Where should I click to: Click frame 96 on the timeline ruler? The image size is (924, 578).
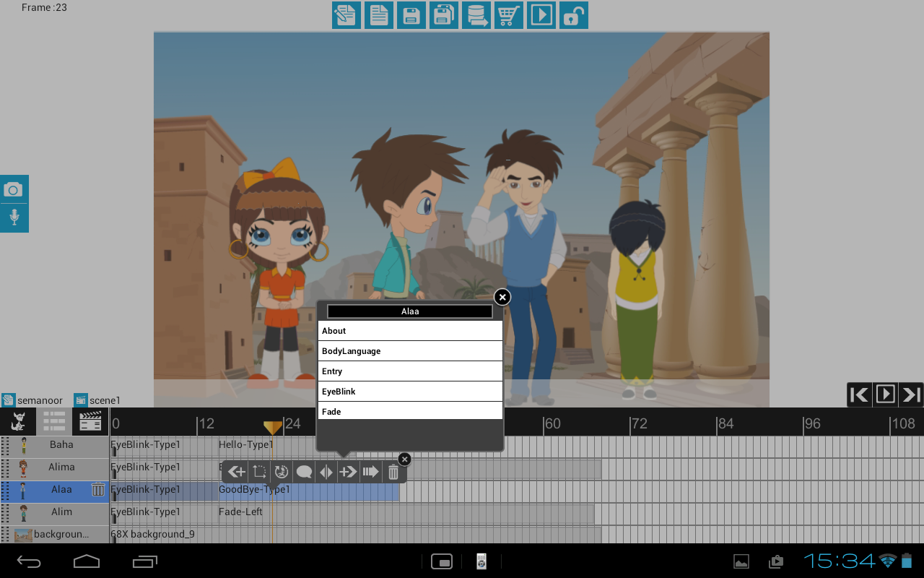coord(812,424)
